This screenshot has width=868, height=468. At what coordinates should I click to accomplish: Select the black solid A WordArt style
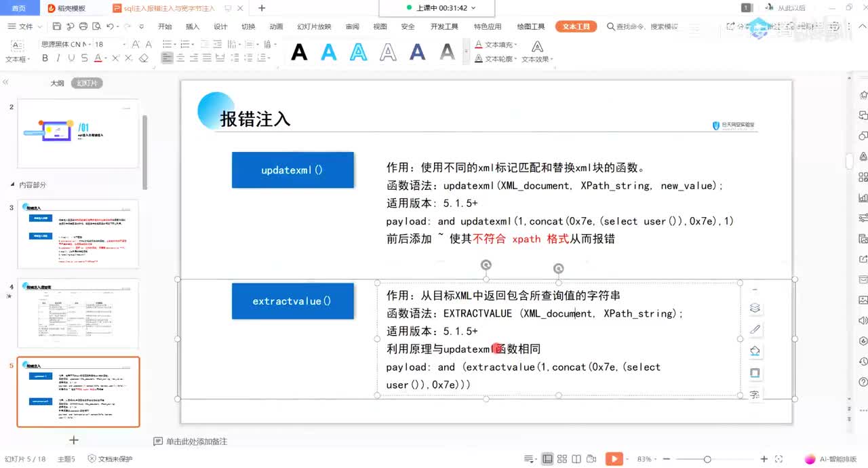(299, 52)
